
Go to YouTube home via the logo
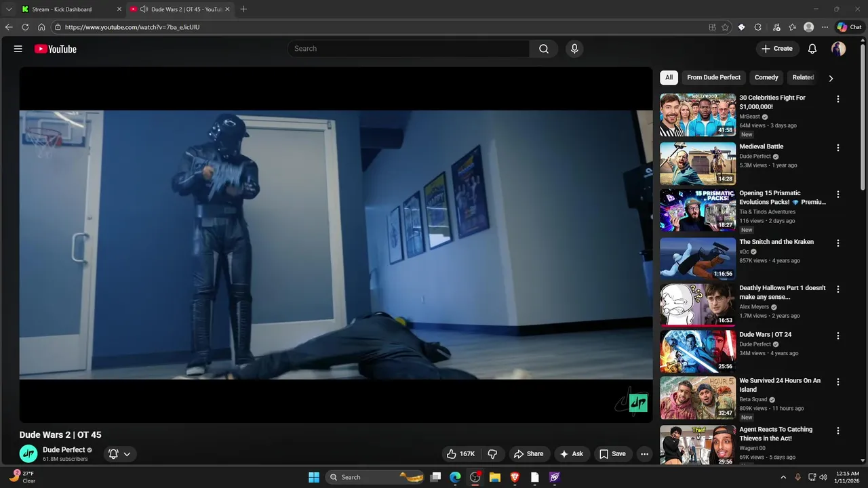click(56, 49)
